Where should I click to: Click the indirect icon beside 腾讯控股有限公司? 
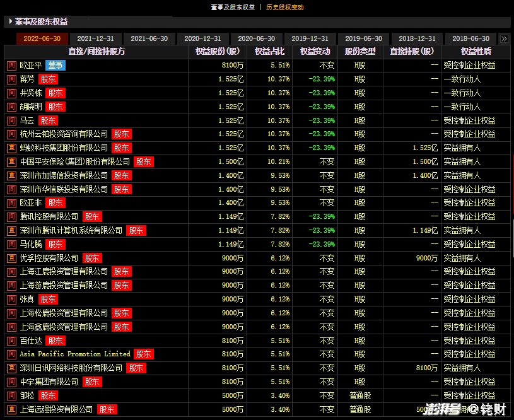tap(12, 217)
